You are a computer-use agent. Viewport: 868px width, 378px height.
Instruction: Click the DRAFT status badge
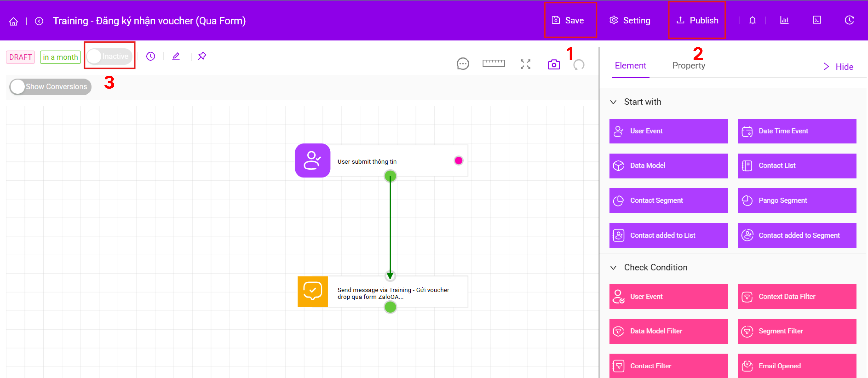(x=21, y=57)
